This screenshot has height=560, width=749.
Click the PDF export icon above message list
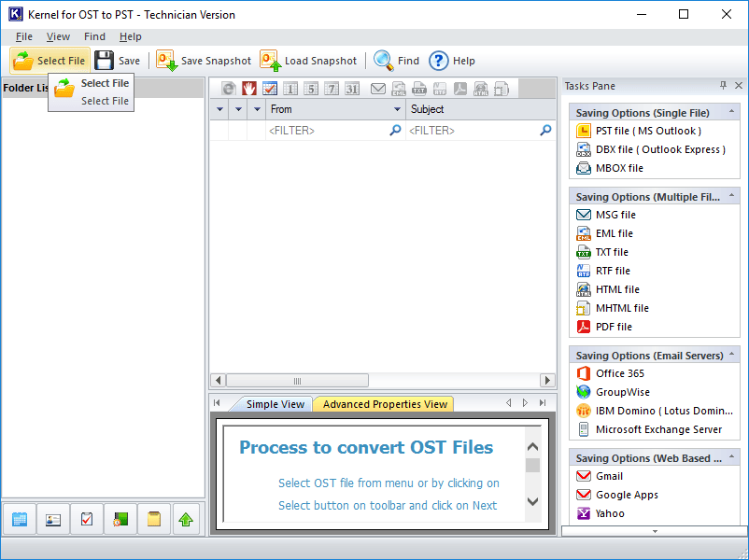click(x=460, y=89)
